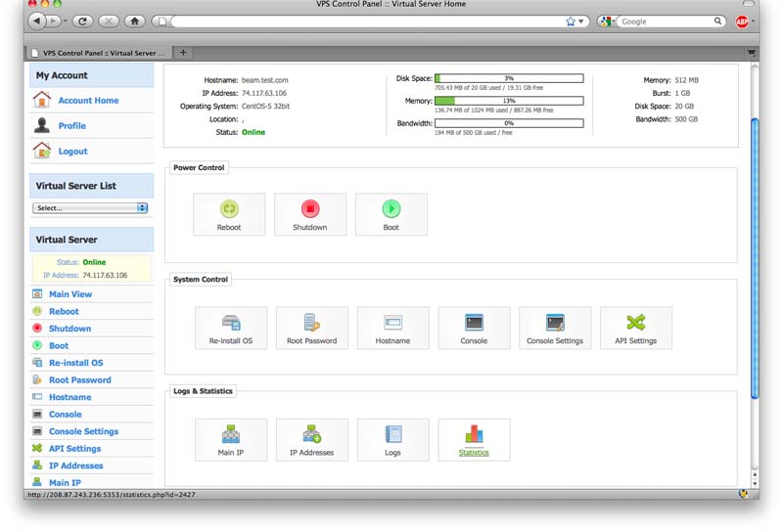Open Console Settings in the sidebar list

click(x=83, y=431)
